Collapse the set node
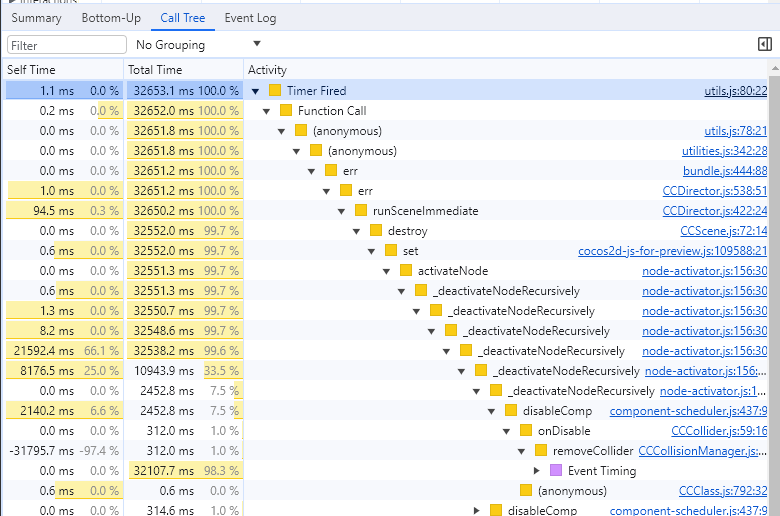 (x=372, y=251)
